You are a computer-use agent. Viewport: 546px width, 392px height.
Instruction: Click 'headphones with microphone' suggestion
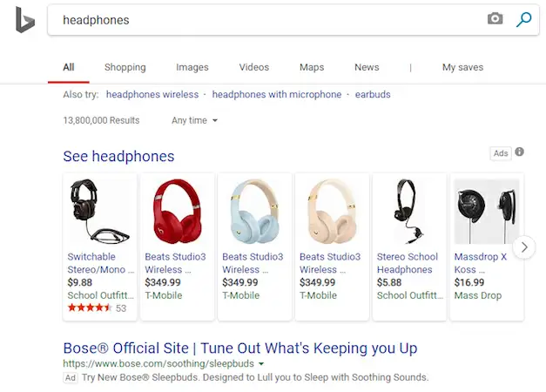tap(276, 94)
